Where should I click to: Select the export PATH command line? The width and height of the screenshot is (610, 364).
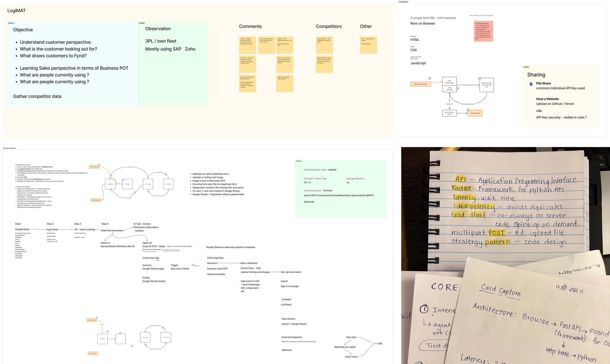(x=339, y=195)
